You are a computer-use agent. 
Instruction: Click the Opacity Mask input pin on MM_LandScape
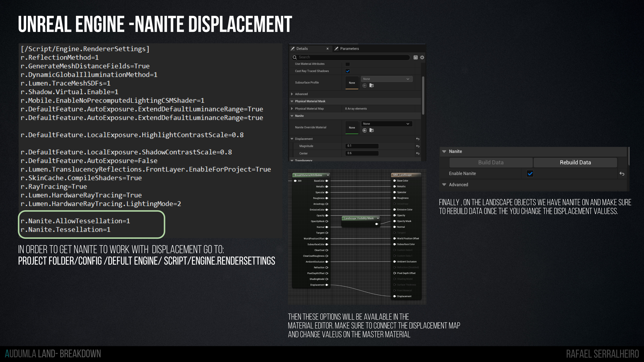coord(395,221)
